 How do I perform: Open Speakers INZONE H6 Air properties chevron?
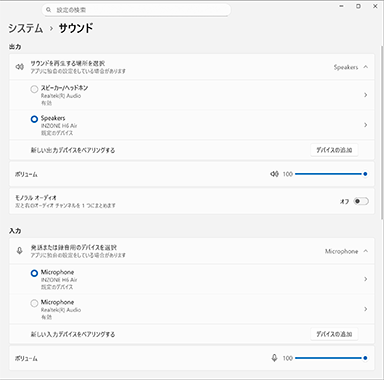tap(366, 125)
